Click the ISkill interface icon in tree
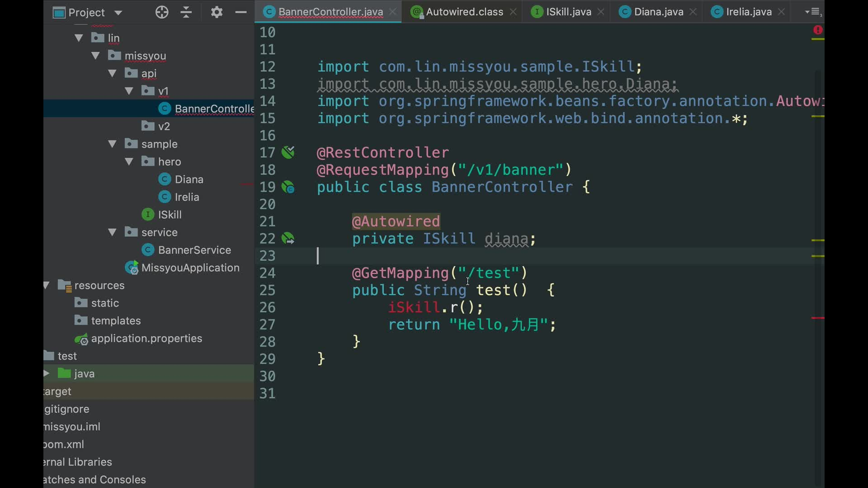The width and height of the screenshot is (868, 488). (x=148, y=215)
